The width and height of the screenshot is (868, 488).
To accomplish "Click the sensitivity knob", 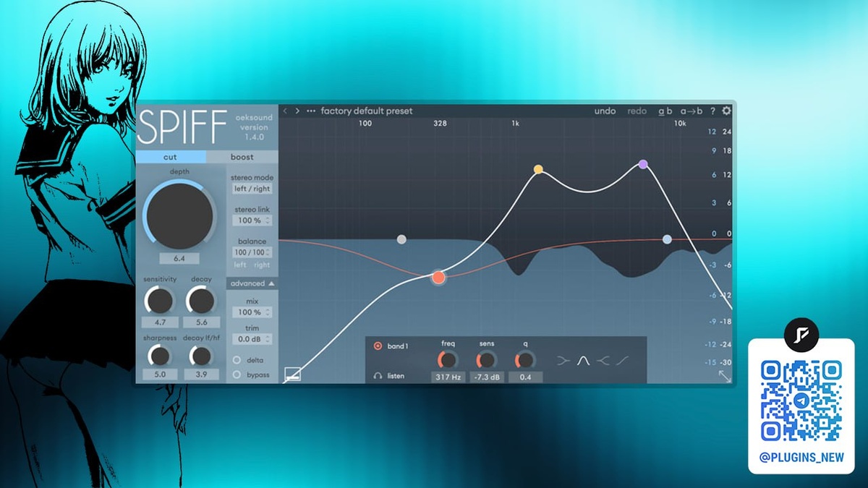I will tap(159, 301).
